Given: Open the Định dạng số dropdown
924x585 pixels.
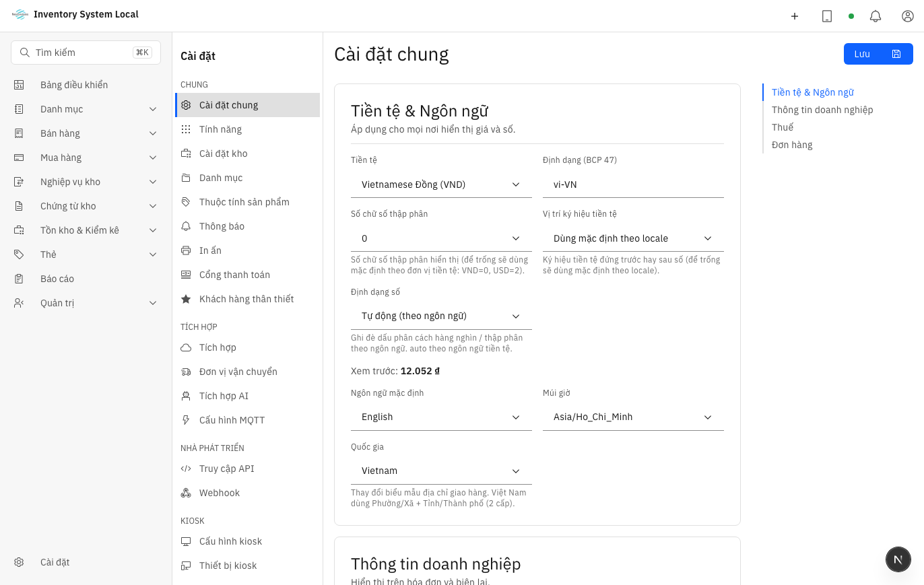Looking at the screenshot, I should click(441, 316).
